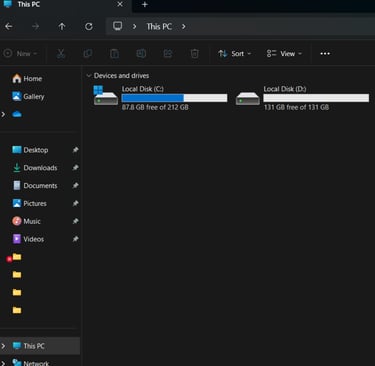Click the Local Disk (D:) usage bar
The width and height of the screenshot is (375, 366).
point(316,98)
